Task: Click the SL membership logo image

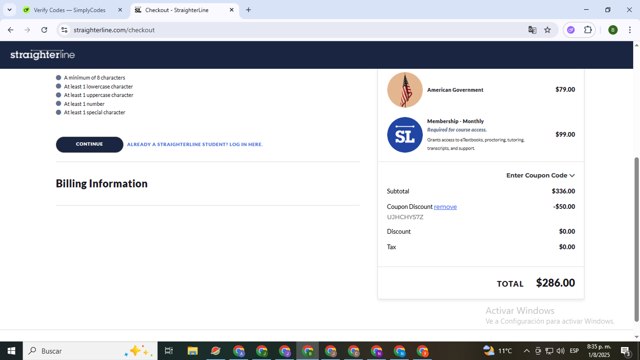Action: tap(404, 135)
